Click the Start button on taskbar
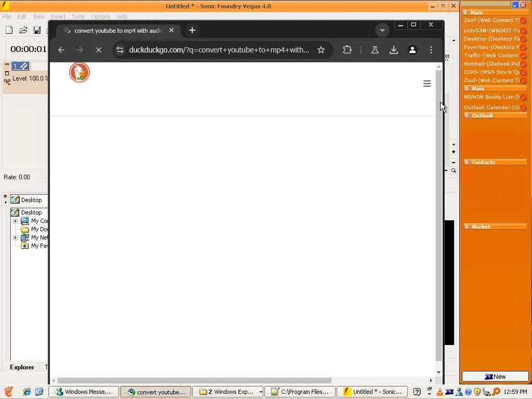The image size is (532, 399). 9,392
